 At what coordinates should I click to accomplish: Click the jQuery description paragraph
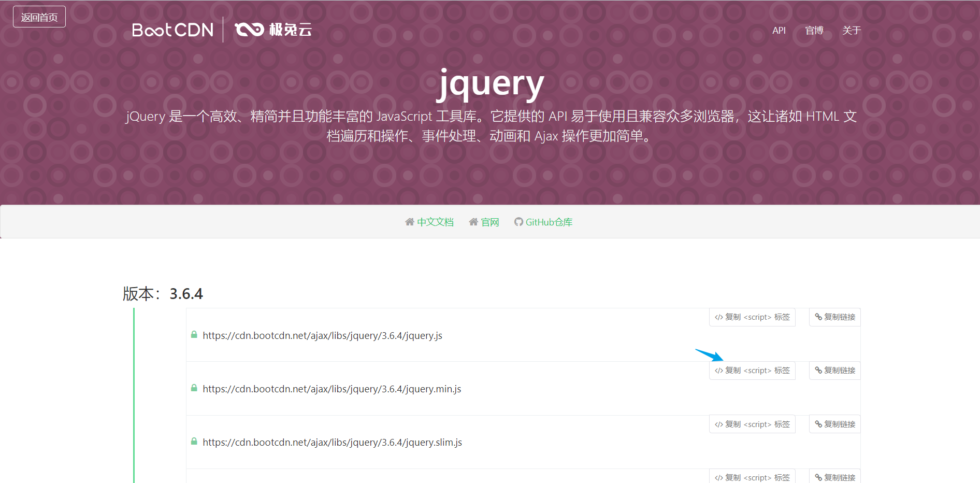click(x=490, y=126)
